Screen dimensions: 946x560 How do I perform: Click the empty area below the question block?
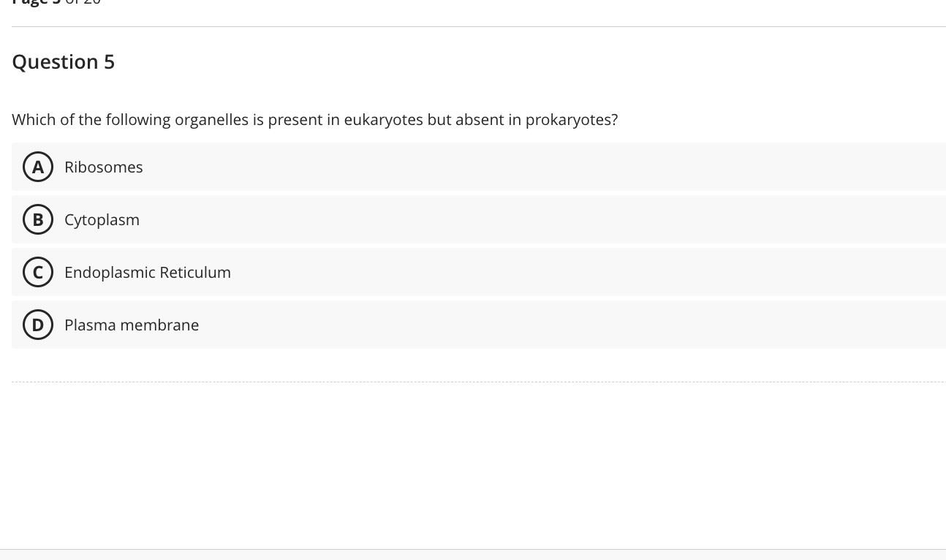point(478,461)
